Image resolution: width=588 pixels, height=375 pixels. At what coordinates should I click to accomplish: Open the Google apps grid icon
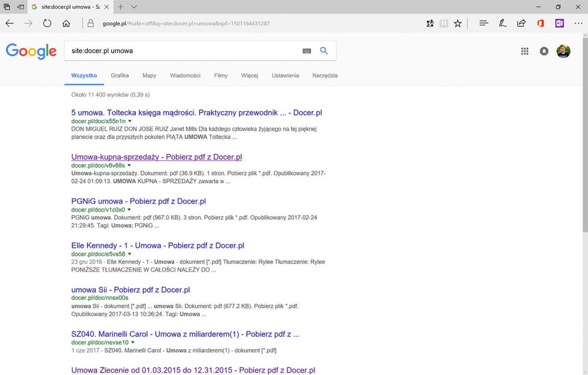pos(524,51)
